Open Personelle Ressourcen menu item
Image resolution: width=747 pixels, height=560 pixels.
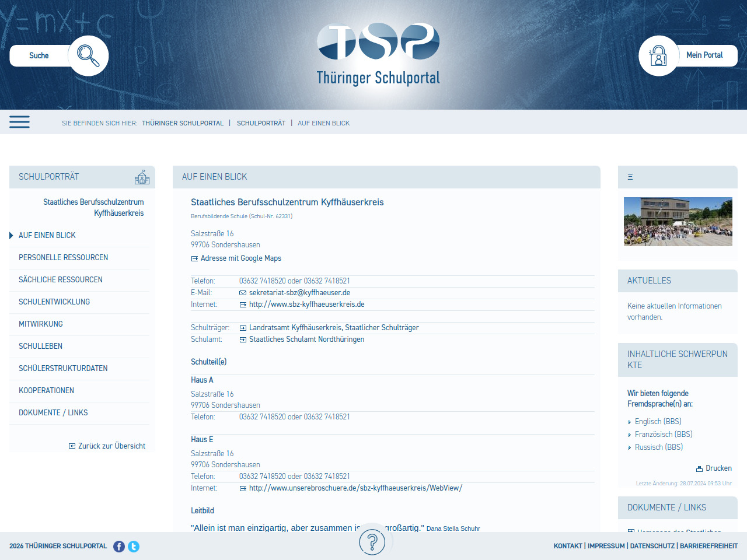coord(63,257)
